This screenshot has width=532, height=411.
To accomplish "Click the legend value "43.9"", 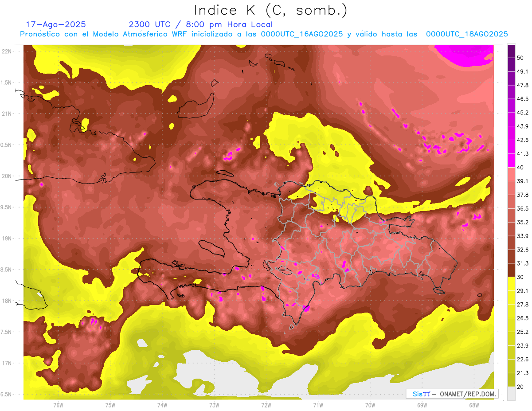I will click(523, 126).
